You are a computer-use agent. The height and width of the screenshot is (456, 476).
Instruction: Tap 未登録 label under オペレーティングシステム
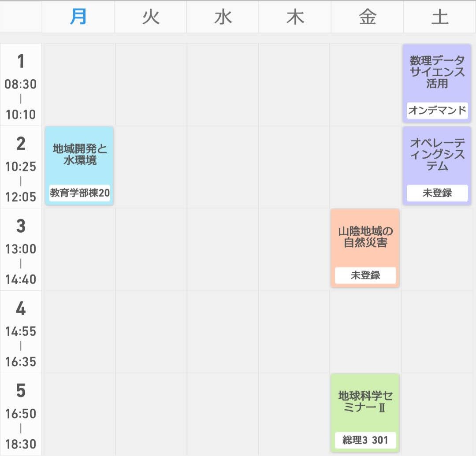click(437, 193)
